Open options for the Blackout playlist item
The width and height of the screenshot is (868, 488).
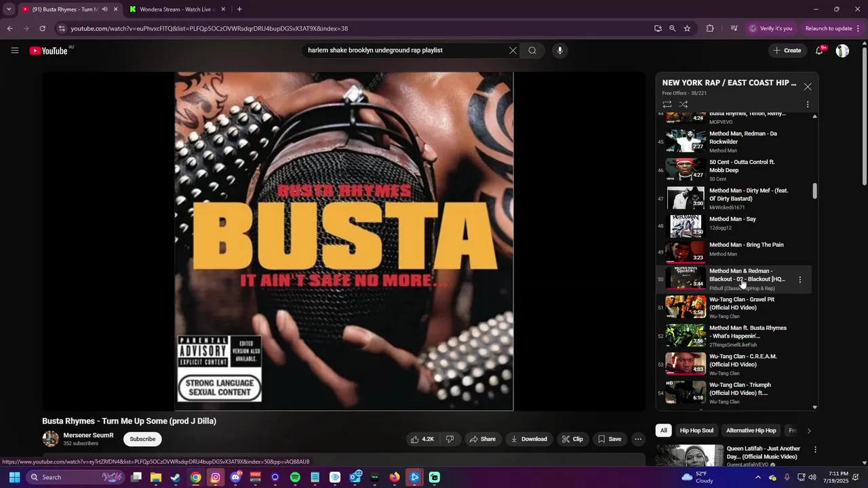800,279
